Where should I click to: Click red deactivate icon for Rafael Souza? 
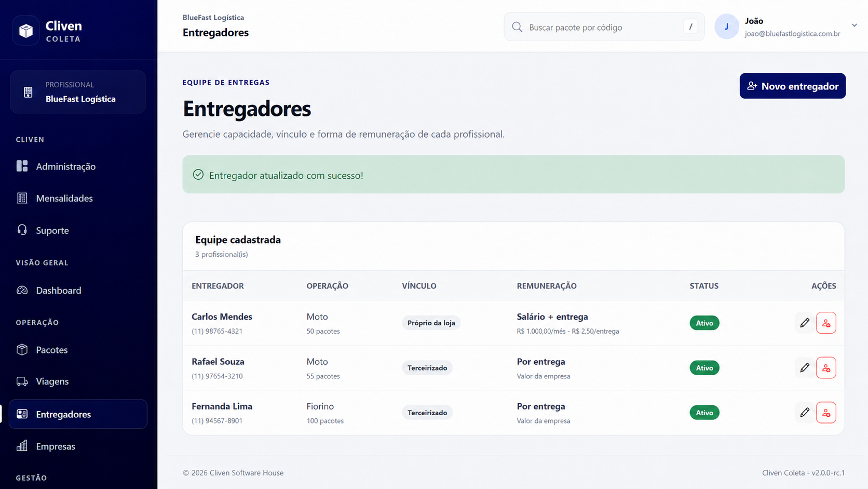826,368
